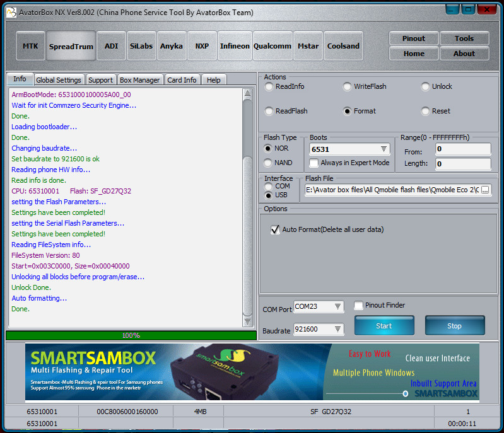Image resolution: width=504 pixels, height=433 pixels.
Task: Click the Range From input field
Action: pos(463,149)
